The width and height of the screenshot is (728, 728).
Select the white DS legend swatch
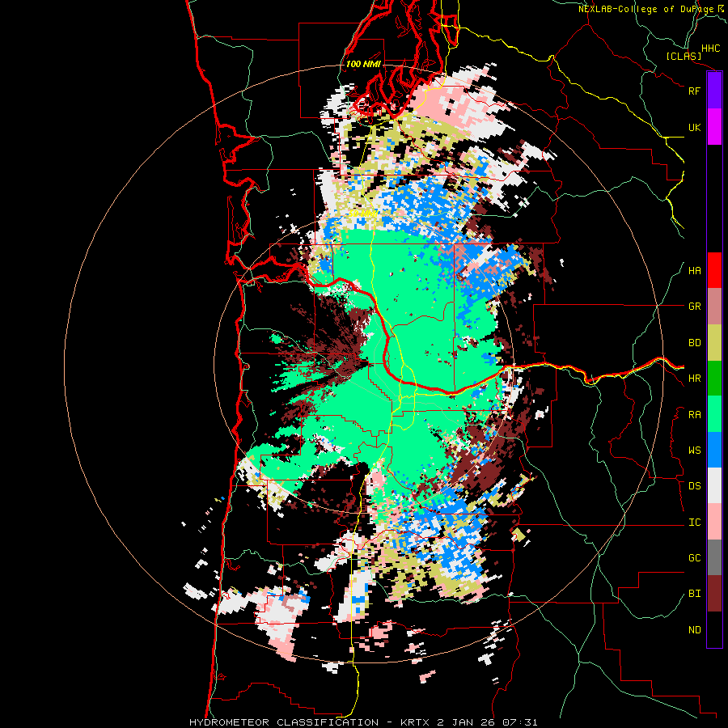[714, 485]
